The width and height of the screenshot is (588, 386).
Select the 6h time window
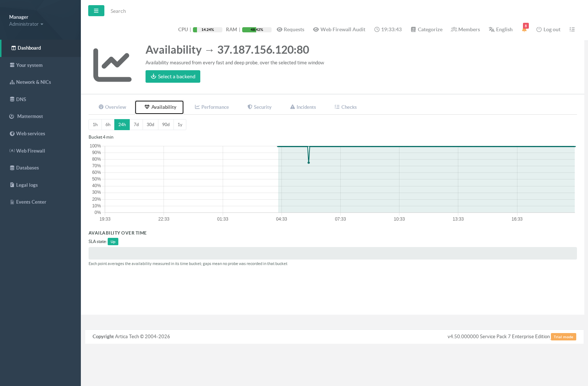point(108,125)
